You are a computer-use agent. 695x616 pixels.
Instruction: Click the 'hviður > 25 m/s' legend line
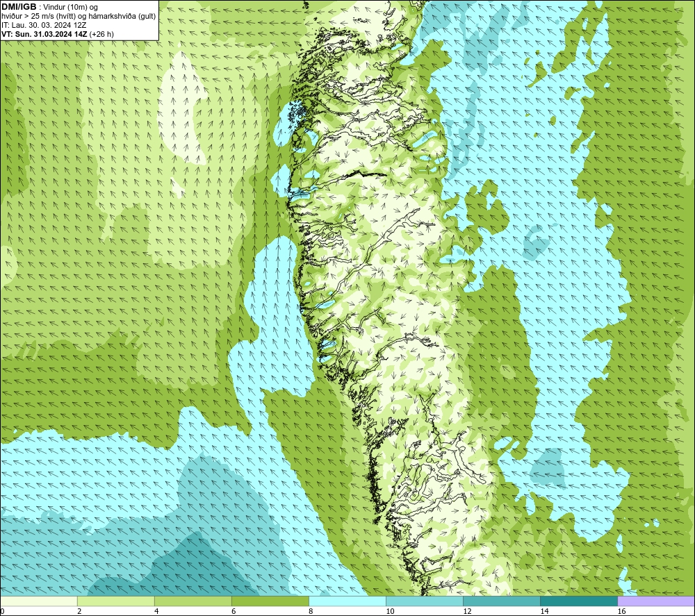[x=79, y=17]
